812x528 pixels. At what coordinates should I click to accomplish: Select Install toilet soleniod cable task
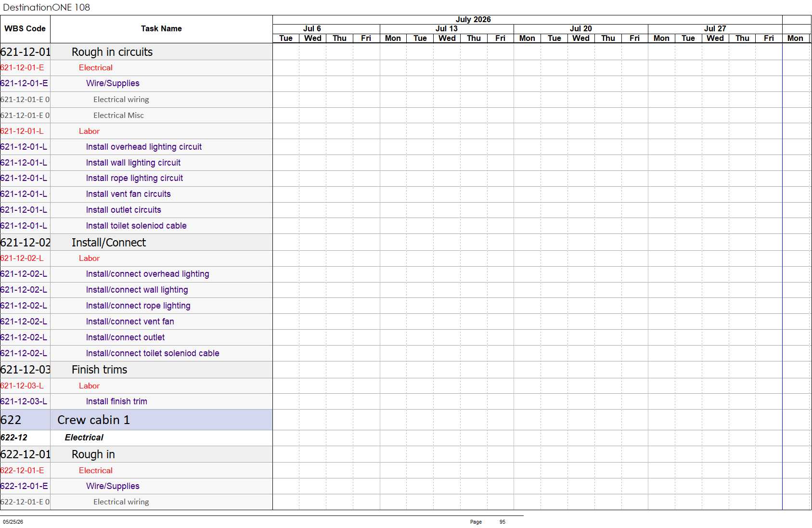[136, 226]
